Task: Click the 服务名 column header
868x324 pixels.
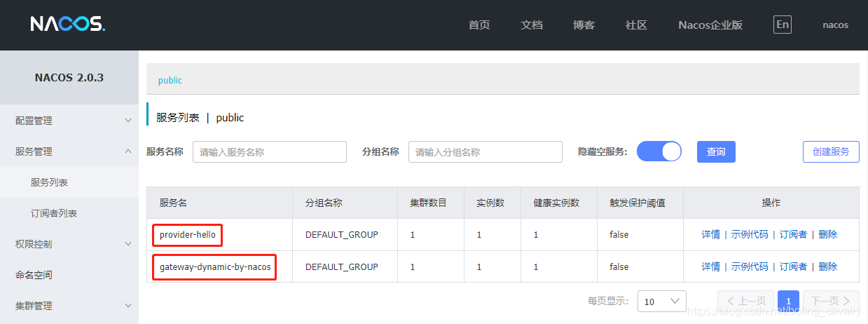Action: [x=173, y=203]
